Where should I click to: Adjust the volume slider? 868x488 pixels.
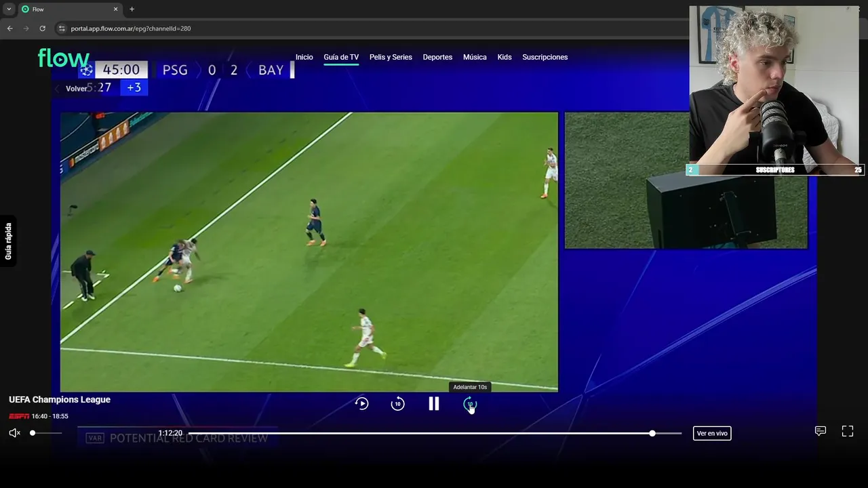click(46, 433)
